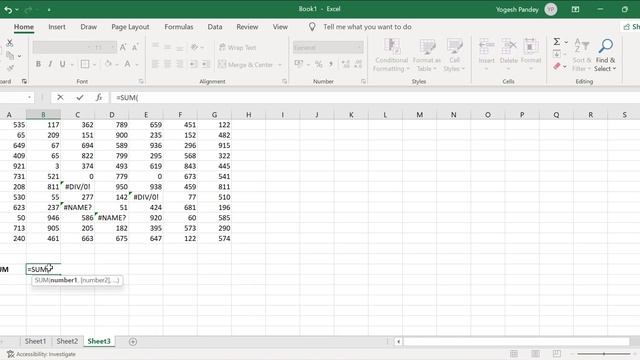The height and width of the screenshot is (360, 640).
Task: Open Sort & Filter menu
Action: click(x=581, y=55)
